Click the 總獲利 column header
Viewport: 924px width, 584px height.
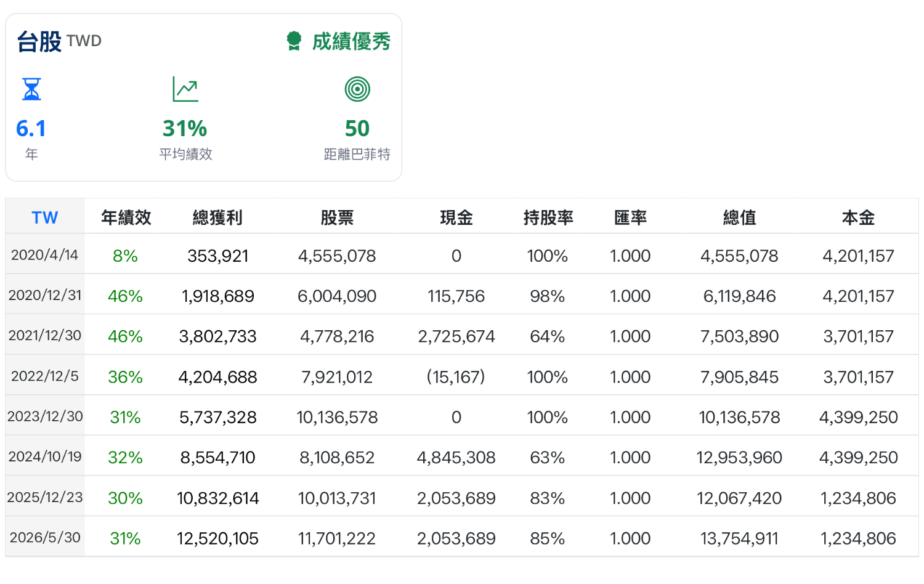click(x=217, y=217)
